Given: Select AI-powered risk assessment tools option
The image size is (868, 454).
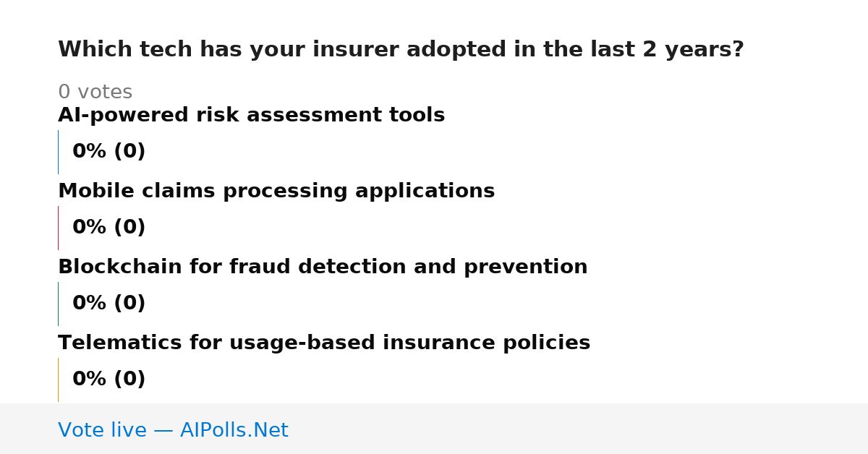Looking at the screenshot, I should pos(251,116).
